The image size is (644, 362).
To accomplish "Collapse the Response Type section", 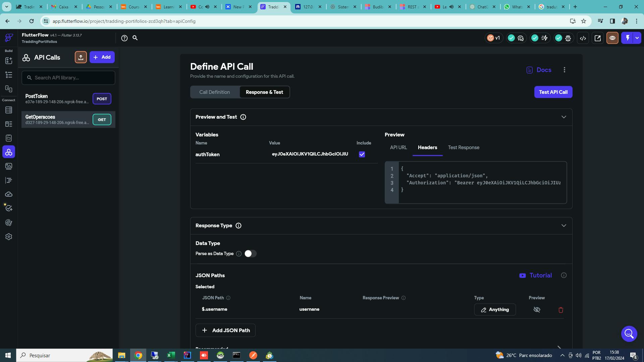I will tap(563, 226).
